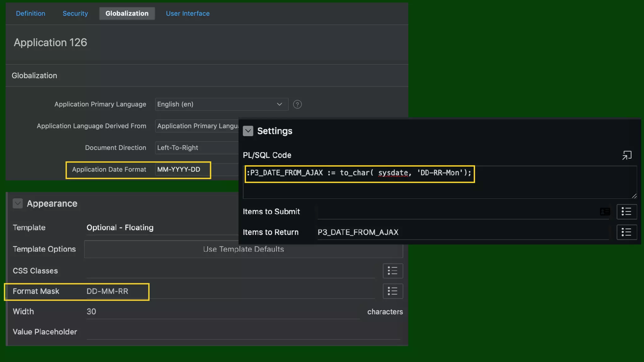The width and height of the screenshot is (644, 362).
Task: Switch to the Security tab
Action: point(75,14)
